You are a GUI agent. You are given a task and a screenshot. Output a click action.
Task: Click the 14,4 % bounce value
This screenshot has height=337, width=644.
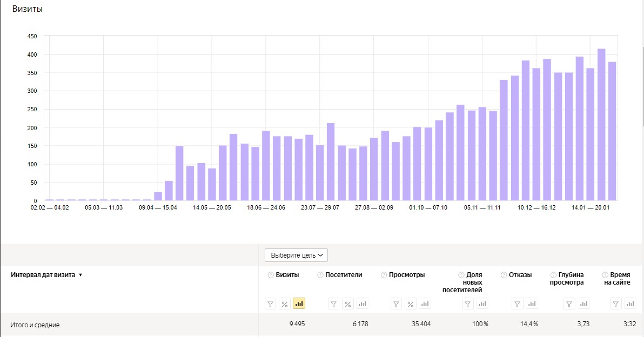pyautogui.click(x=529, y=324)
